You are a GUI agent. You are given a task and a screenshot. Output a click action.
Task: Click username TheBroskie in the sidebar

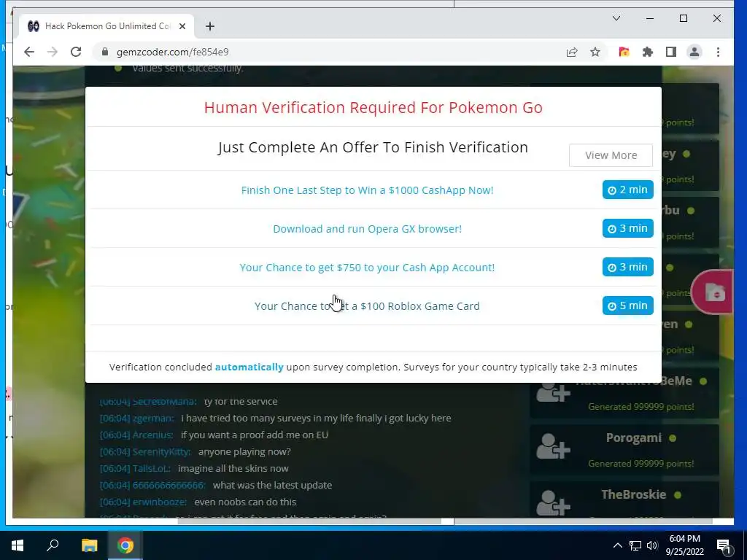click(634, 494)
